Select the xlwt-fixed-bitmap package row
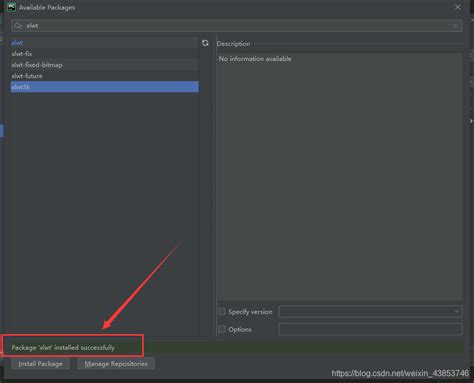The height and width of the screenshot is (383, 474). 105,65
